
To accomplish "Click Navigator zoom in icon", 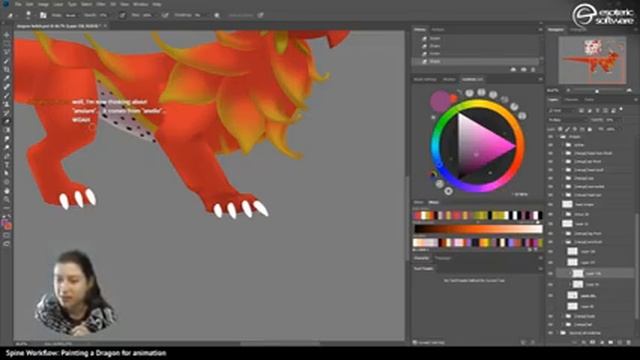I will (629, 90).
